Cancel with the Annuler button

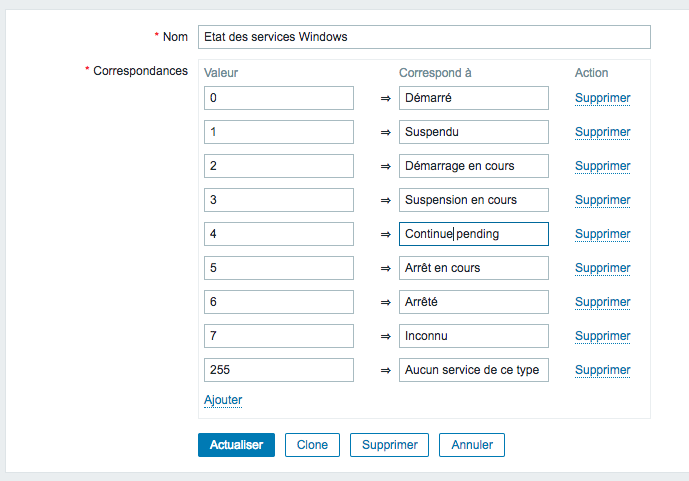coord(472,445)
